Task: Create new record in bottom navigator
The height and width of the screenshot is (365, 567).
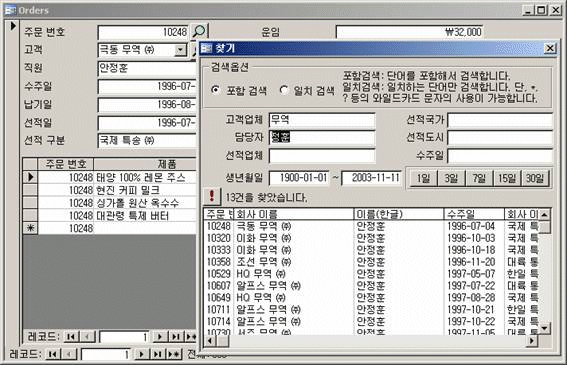Action: click(174, 354)
